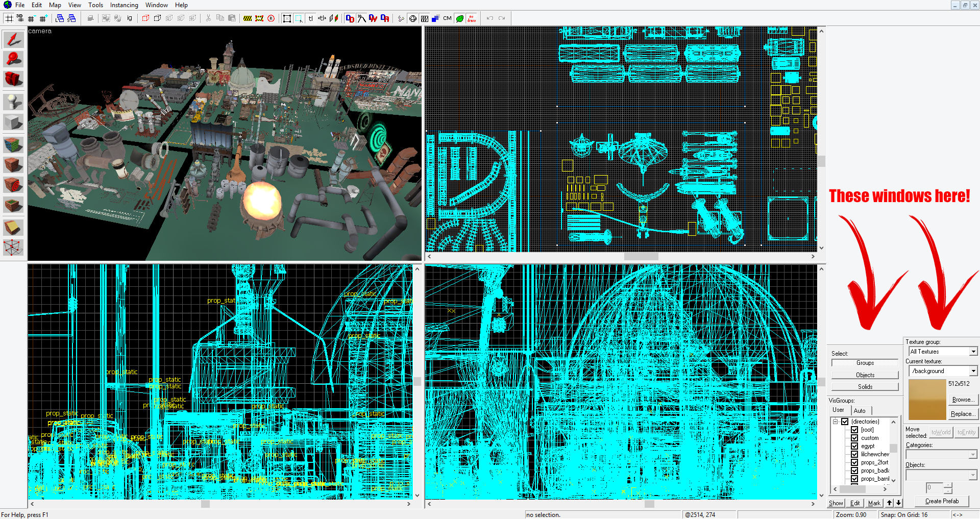
Task: Toggle the green leaf toolbar icon
Action: point(460,18)
